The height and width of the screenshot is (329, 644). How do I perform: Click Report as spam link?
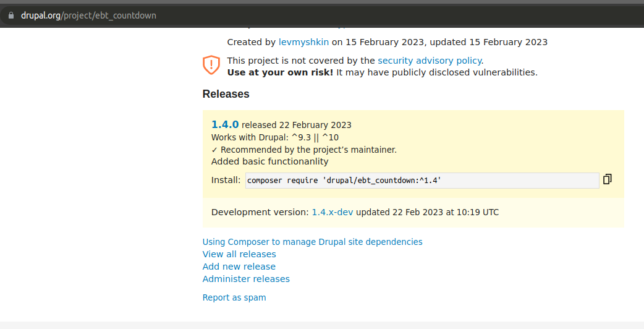coord(234,297)
